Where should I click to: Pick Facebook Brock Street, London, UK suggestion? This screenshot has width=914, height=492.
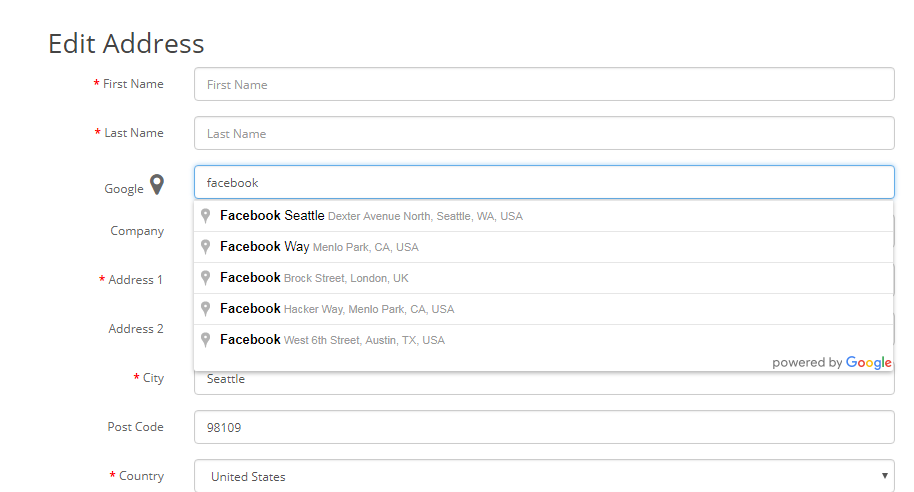(x=543, y=278)
